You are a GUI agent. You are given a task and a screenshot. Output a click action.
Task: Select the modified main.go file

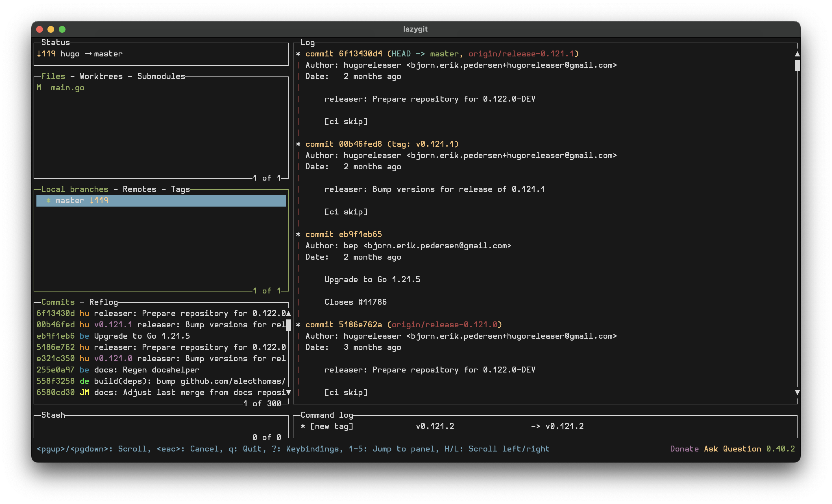coord(67,88)
